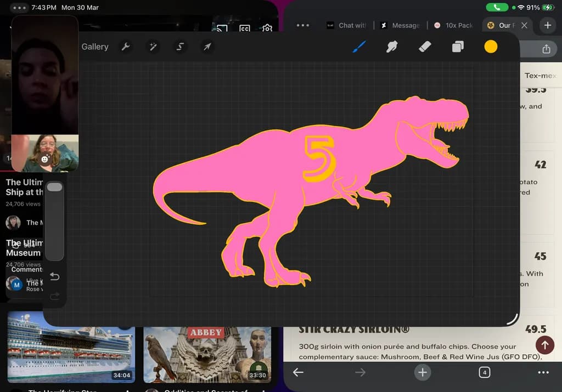The width and height of the screenshot is (562, 392).
Task: Select the price 45 in menu
Action: 541,257
